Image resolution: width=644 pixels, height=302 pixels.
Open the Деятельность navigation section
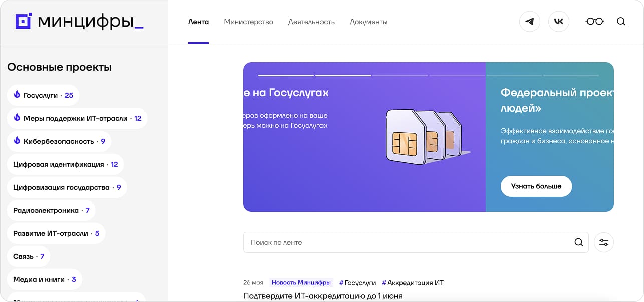[311, 22]
